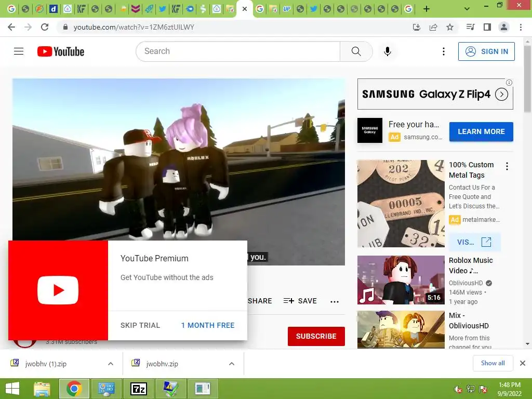Image resolution: width=532 pixels, height=399 pixels.
Task: Go back with the browser back arrow
Action: (11, 27)
